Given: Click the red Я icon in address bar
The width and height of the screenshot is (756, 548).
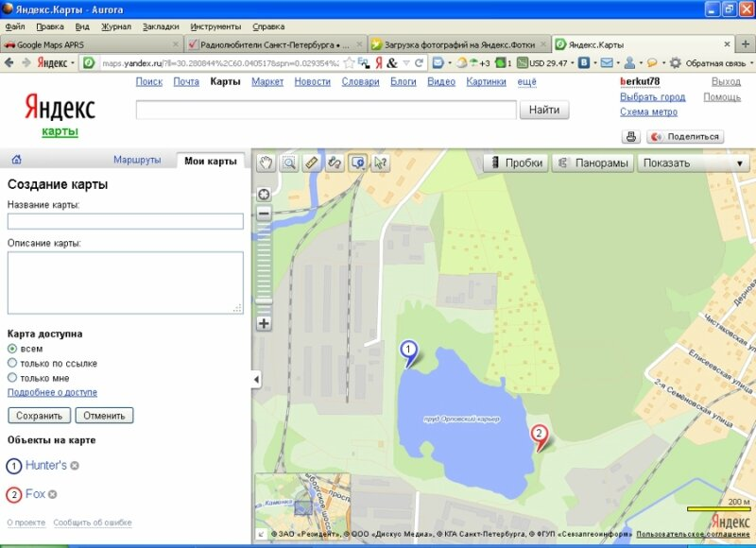Looking at the screenshot, I should click(x=379, y=62).
